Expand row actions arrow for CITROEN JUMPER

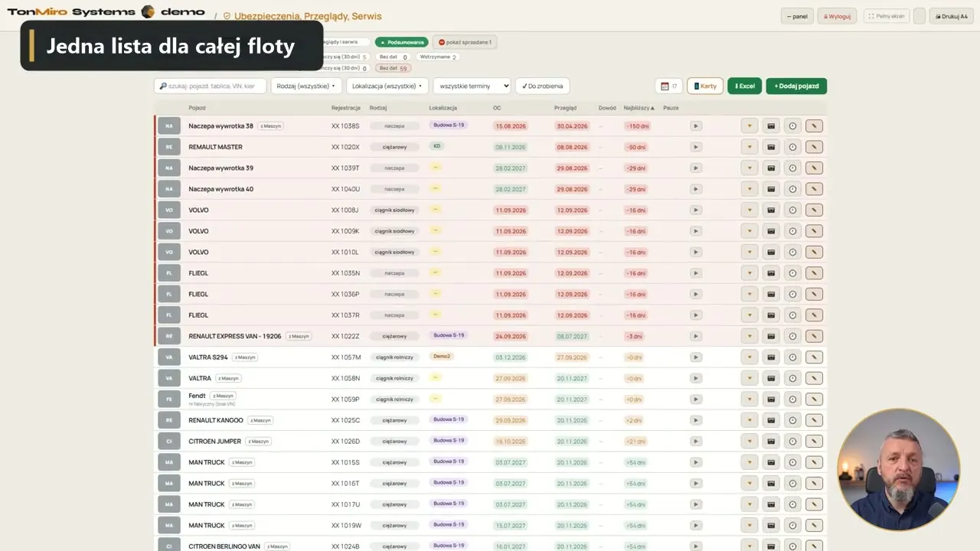(x=750, y=442)
